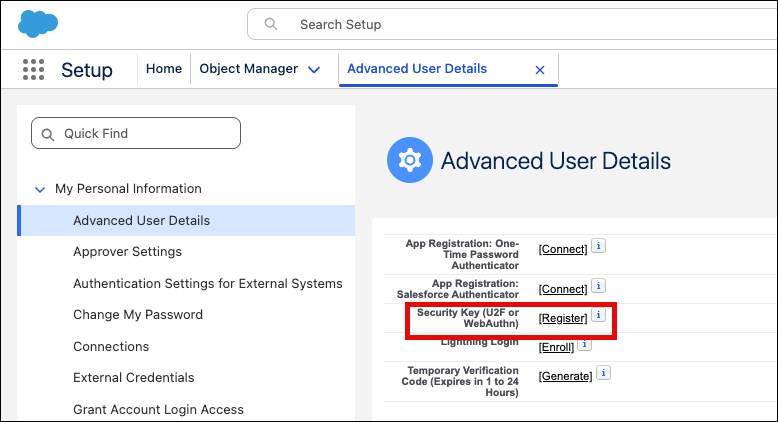Open Change My Password
Viewport: 778px width, 422px height.
click(x=138, y=315)
